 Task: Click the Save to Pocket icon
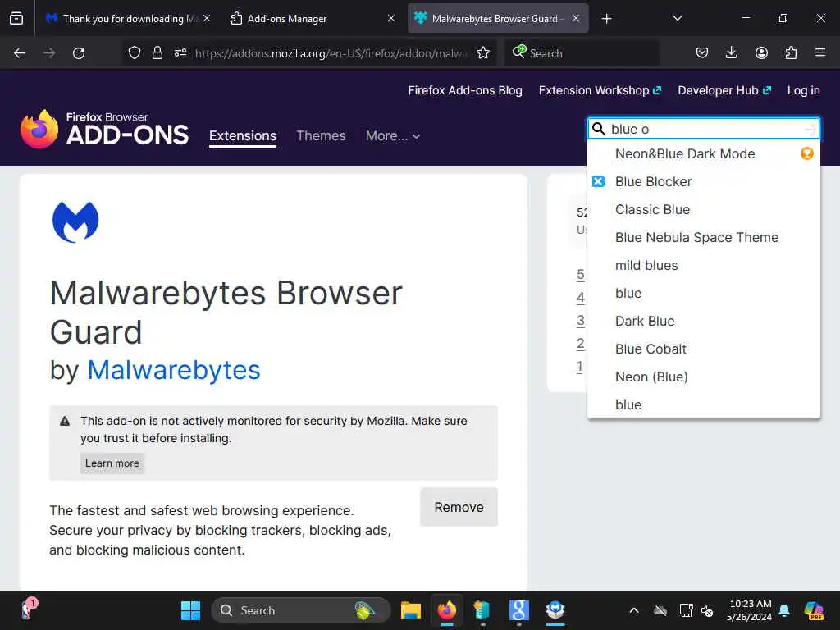702,53
